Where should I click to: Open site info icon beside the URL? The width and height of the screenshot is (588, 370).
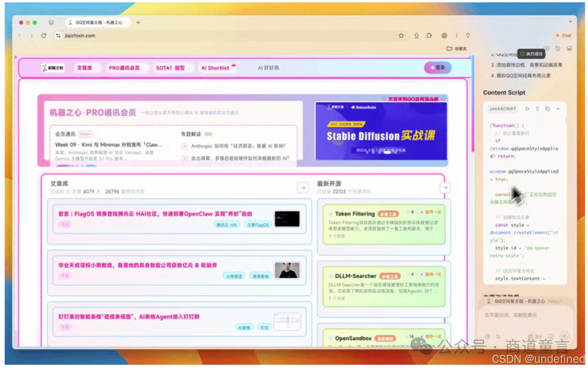(x=58, y=36)
